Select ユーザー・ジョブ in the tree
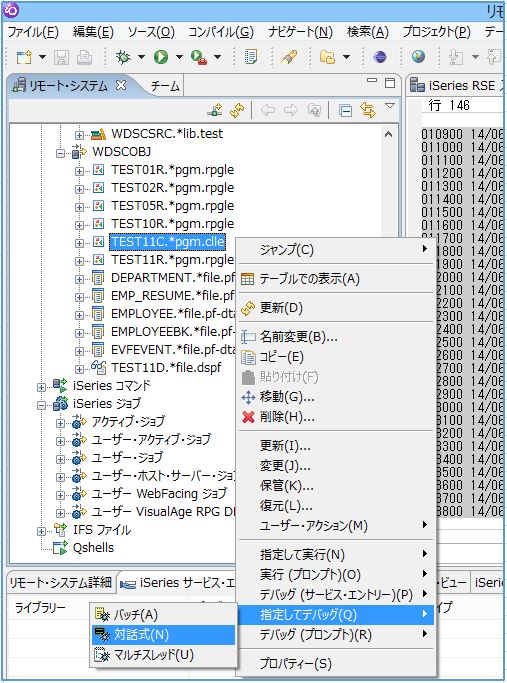The width and height of the screenshot is (507, 683). click(x=127, y=457)
